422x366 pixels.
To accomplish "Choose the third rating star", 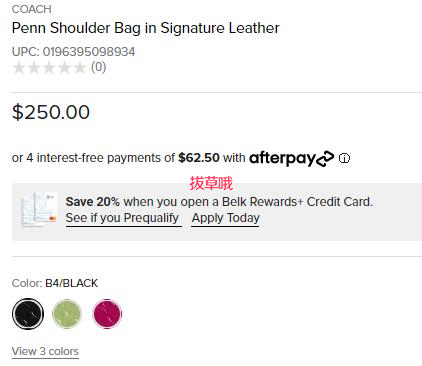I will (49, 68).
